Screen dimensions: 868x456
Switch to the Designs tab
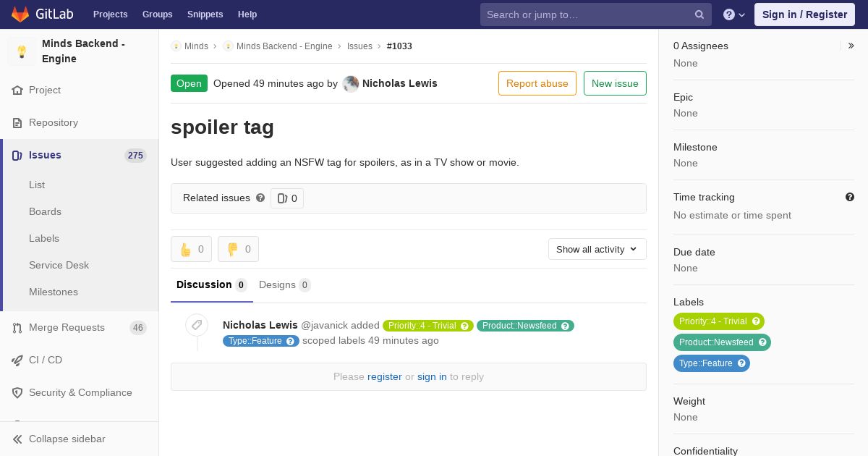click(x=285, y=285)
